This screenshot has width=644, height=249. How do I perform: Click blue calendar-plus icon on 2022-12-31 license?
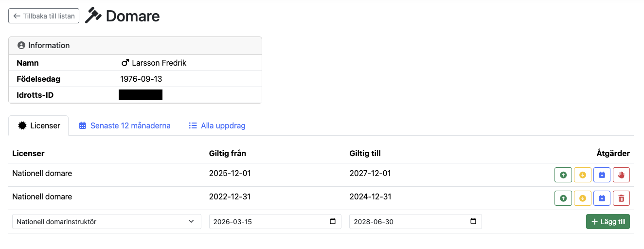[x=602, y=198]
